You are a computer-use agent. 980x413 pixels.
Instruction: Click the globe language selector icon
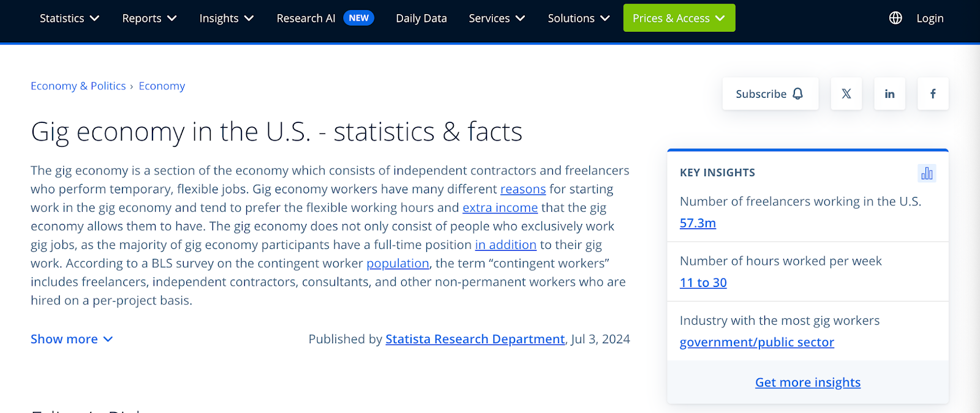pos(895,18)
